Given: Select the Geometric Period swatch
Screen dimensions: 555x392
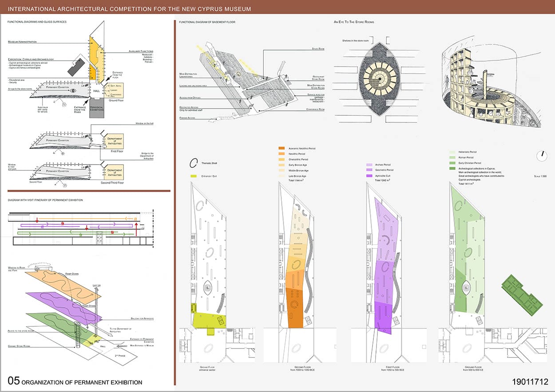Looking at the screenshot, I should point(369,170).
